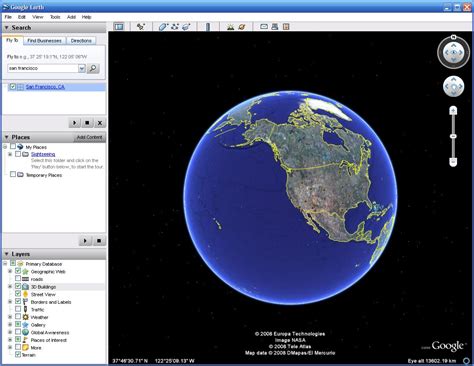474x366 pixels.
Task: Open the Add menu
Action: click(x=71, y=17)
